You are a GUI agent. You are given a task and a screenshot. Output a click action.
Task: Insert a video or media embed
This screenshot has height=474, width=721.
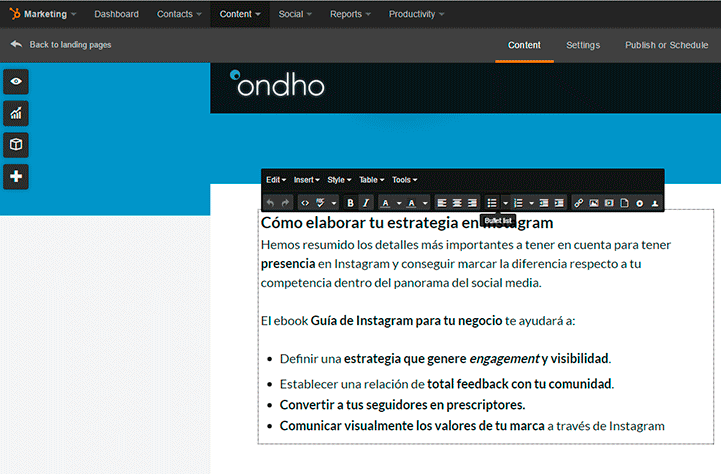[x=609, y=203]
